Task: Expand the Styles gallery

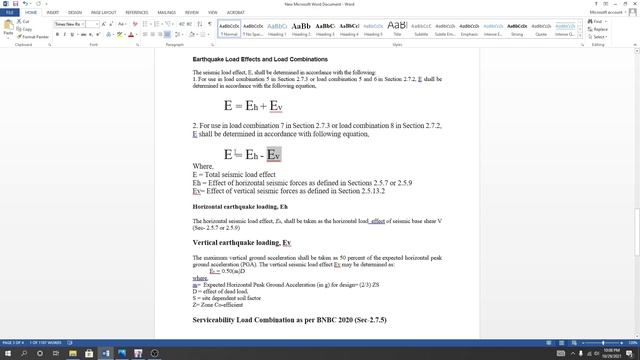Action: pyautogui.click(x=580, y=36)
